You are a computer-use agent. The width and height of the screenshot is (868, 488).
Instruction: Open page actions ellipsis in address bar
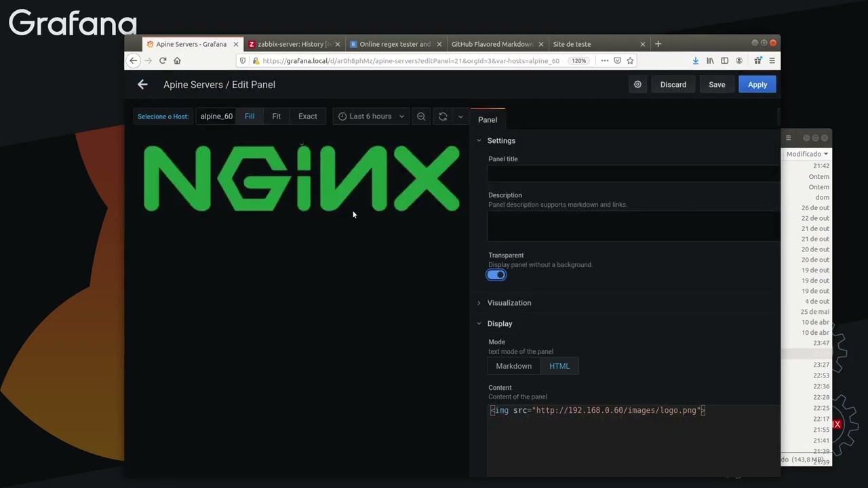604,60
